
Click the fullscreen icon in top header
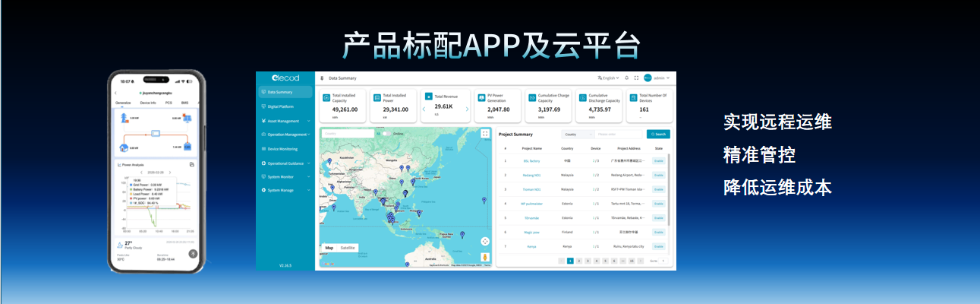636,78
